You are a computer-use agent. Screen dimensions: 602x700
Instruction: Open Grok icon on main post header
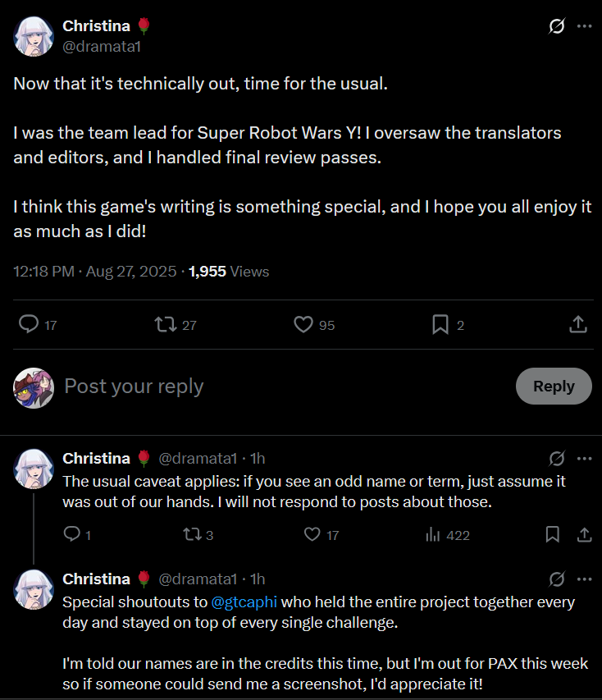556,26
